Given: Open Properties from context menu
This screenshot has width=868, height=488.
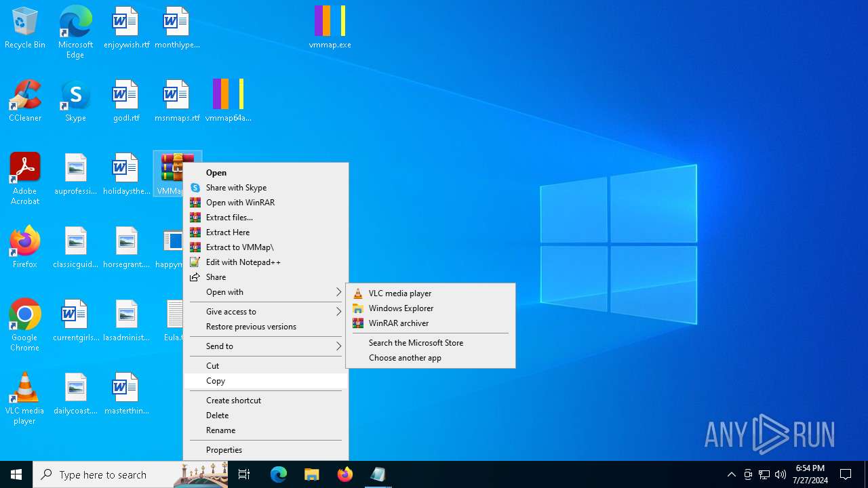Looking at the screenshot, I should coord(266,450).
